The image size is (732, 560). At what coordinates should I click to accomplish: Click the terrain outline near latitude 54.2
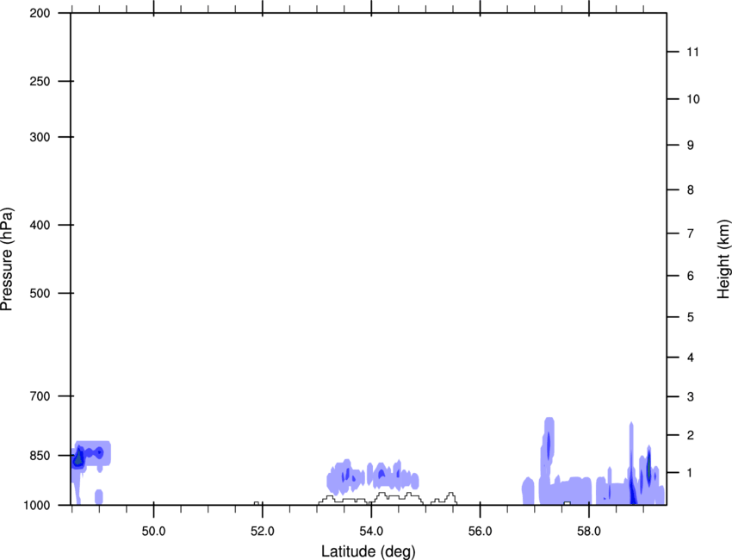396,498
